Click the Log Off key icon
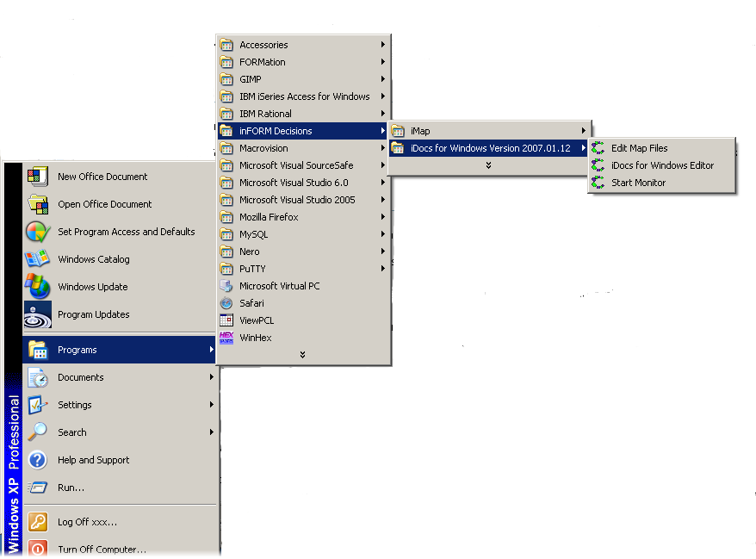Image resolution: width=756 pixels, height=559 pixels. tap(38, 522)
